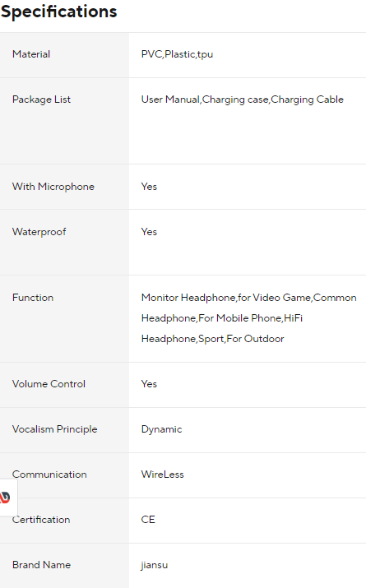Click the CE certification value
Image resolution: width=366 pixels, height=588 pixels.
148,520
